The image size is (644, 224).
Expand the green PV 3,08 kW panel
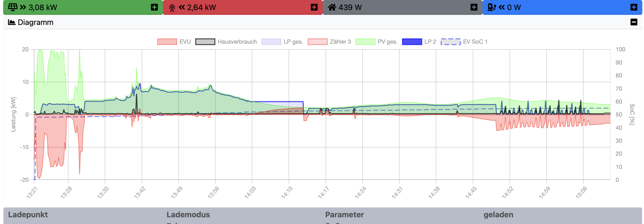(x=154, y=7)
